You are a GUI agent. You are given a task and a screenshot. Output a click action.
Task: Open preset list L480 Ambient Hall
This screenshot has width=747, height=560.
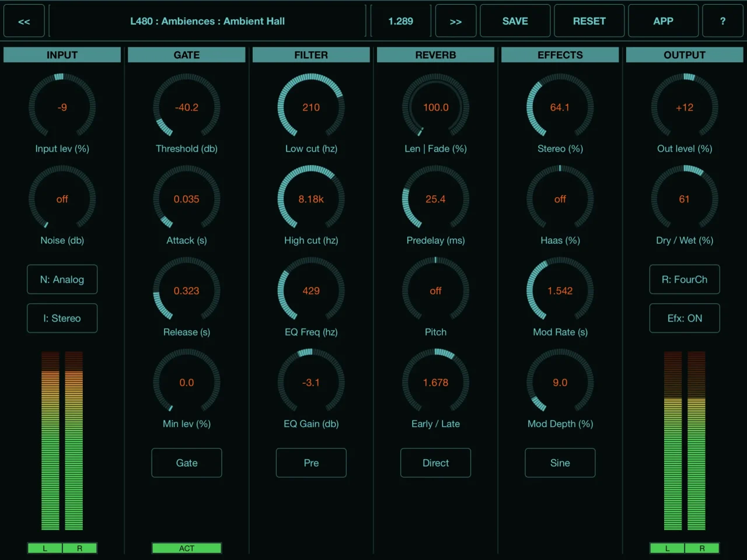coord(207,21)
